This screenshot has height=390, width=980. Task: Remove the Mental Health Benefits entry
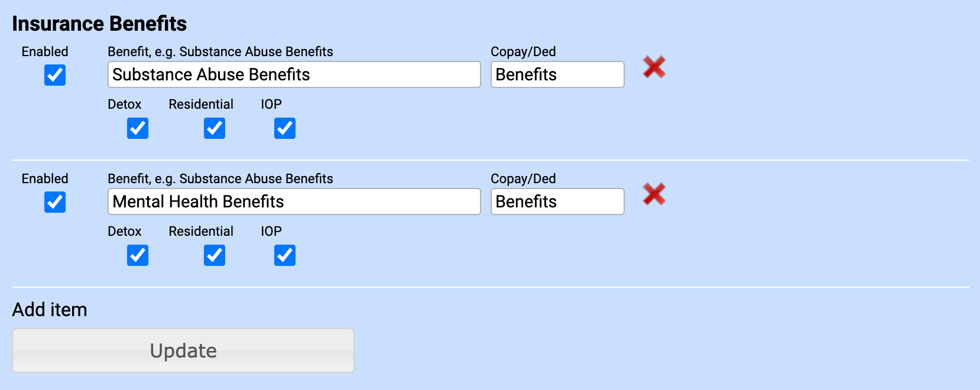click(654, 194)
